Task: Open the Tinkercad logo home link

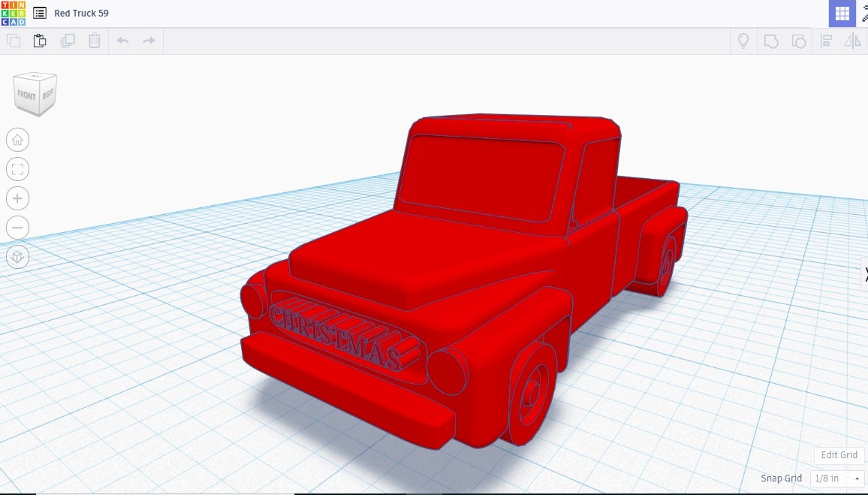Action: [x=13, y=14]
